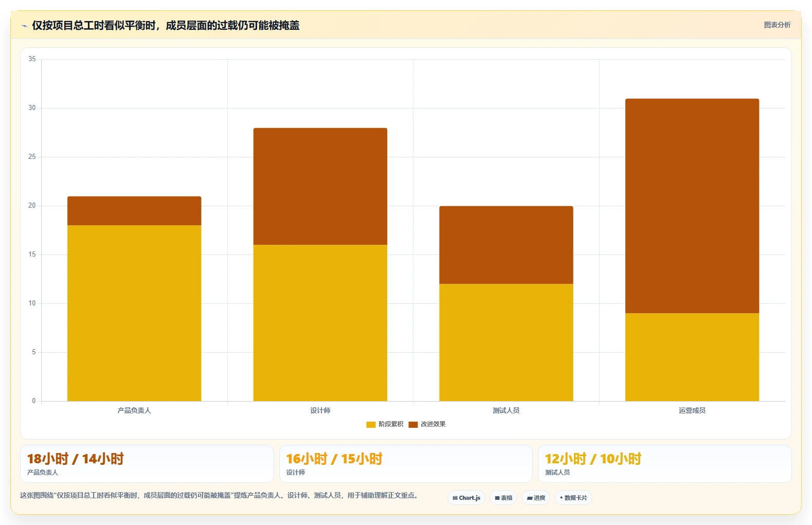
Task: Select the 进度 tag pill
Action: [x=536, y=498]
